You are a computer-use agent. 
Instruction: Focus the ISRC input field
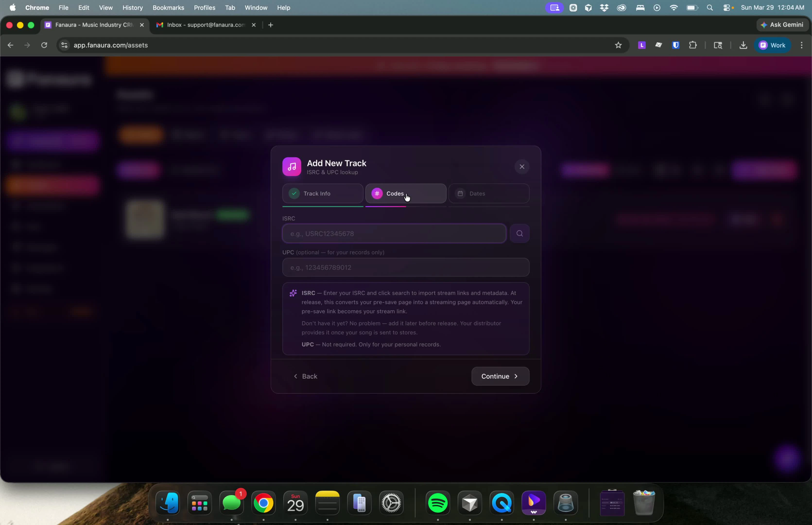[394, 234]
